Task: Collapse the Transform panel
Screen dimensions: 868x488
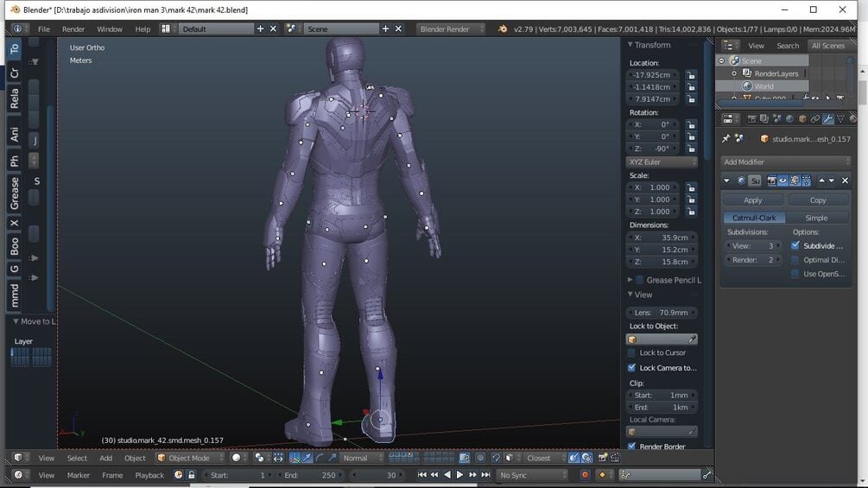Action: [x=630, y=45]
